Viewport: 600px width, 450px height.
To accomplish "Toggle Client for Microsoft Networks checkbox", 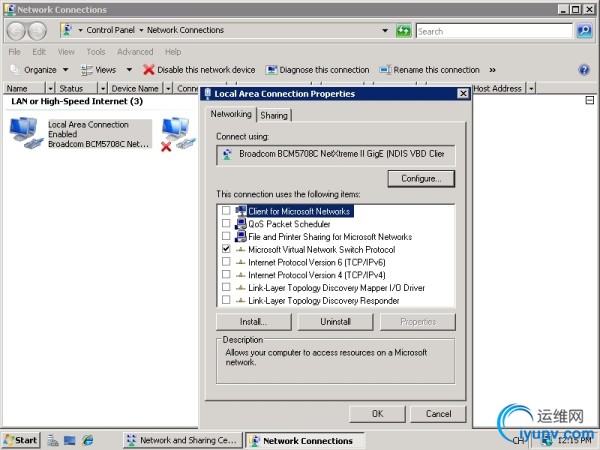I will coord(226,210).
